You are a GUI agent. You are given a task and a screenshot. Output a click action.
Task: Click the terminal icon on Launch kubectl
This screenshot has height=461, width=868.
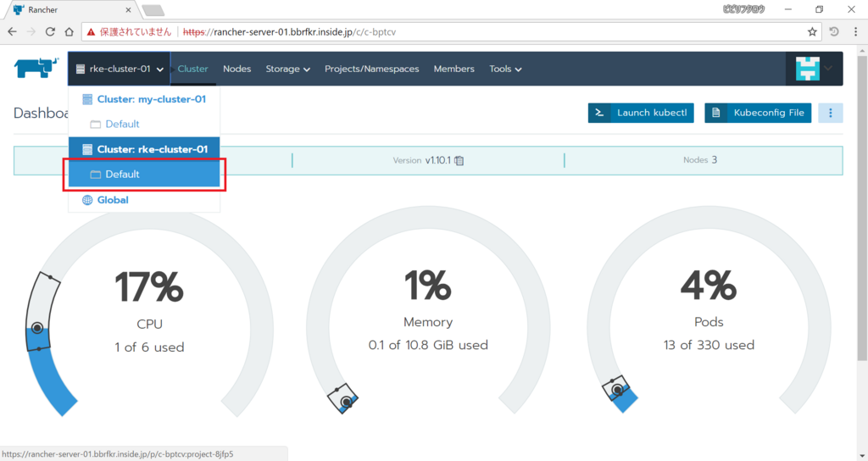[599, 113]
